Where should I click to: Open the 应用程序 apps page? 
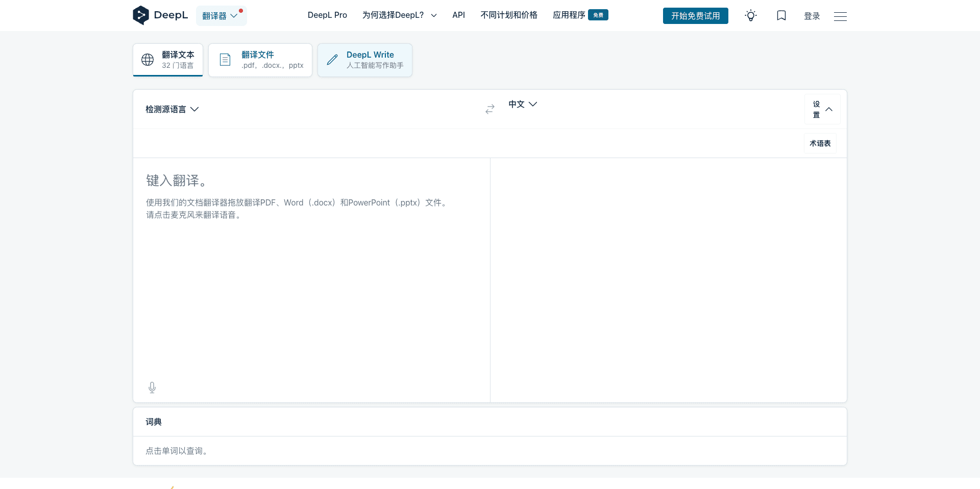pyautogui.click(x=569, y=15)
